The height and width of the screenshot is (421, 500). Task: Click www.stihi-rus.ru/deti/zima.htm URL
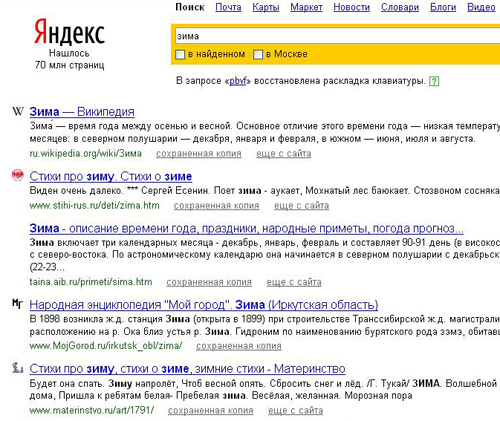click(94, 205)
